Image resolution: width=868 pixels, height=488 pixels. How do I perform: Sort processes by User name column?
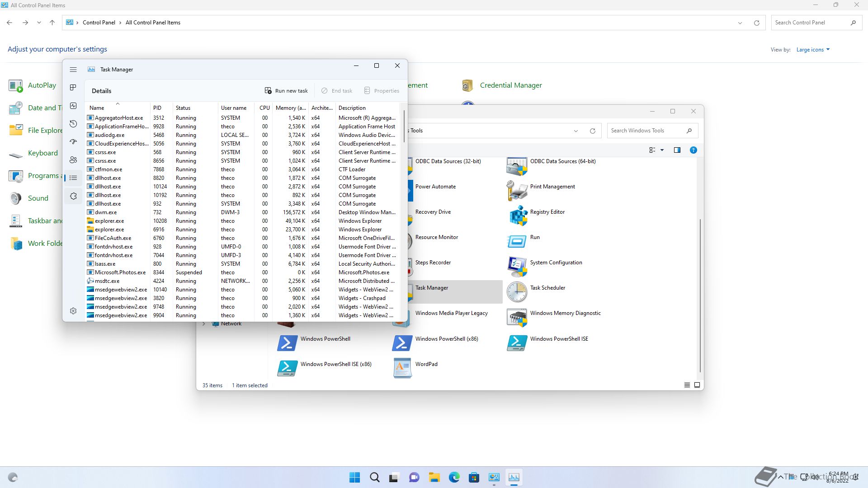click(236, 108)
